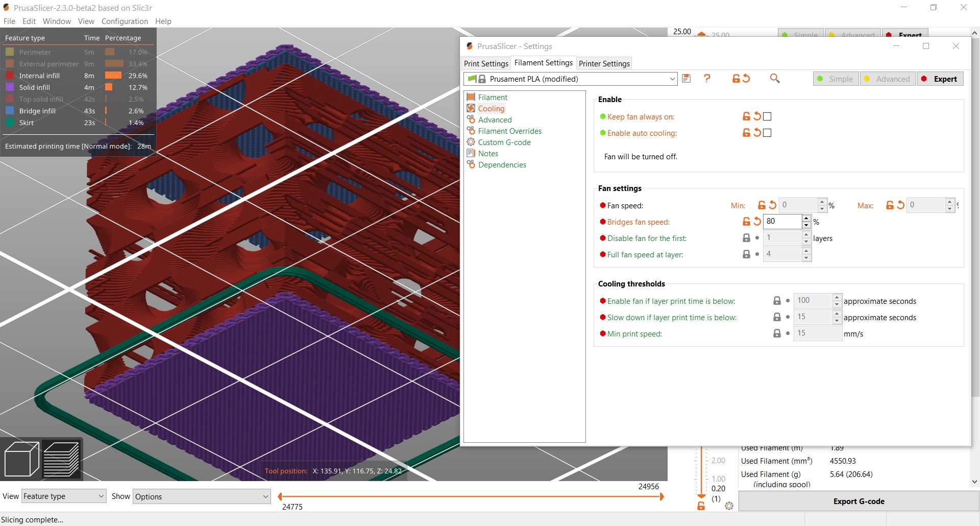The width and height of the screenshot is (980, 526).
Task: Click lock icon for Enable fan if layer print time
Action: point(777,301)
